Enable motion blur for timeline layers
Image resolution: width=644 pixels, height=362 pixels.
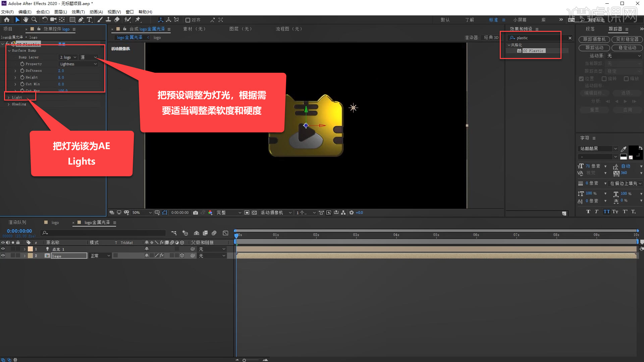tap(214, 233)
